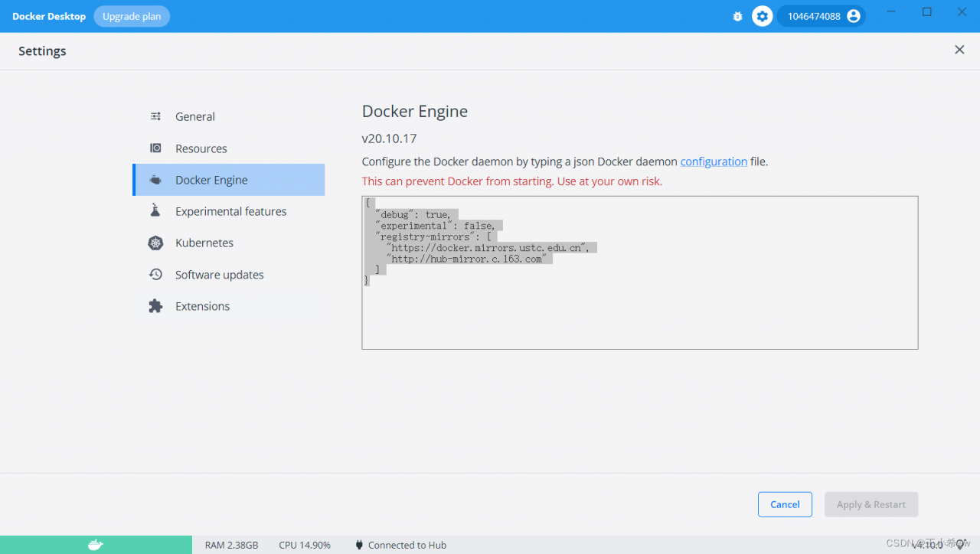Click the Experimental features flask icon

click(155, 211)
